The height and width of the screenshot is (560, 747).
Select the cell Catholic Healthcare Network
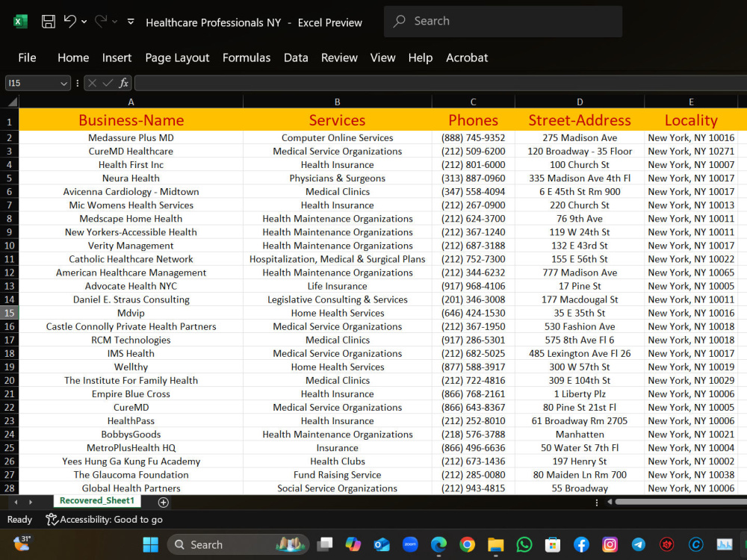coord(131,259)
